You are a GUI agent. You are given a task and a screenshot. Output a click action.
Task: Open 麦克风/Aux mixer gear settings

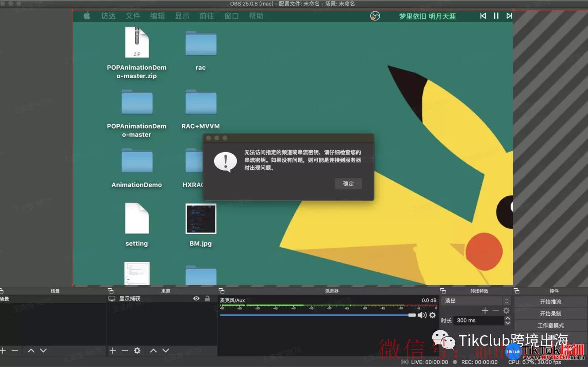(433, 315)
